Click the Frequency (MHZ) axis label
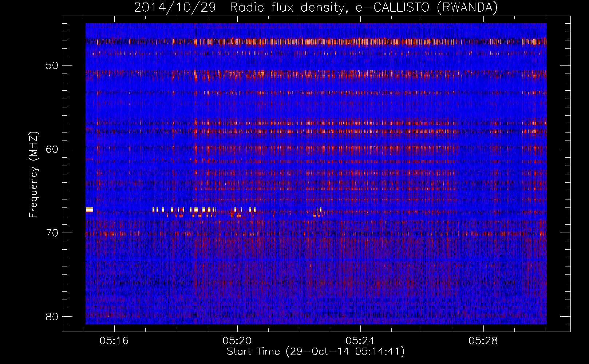Viewport: 589px width, 364px height. coord(33,174)
